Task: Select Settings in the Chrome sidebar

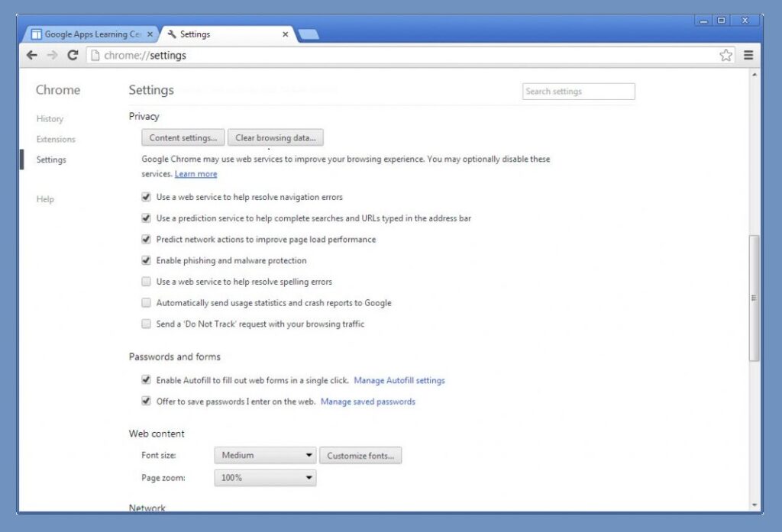Action: [x=51, y=160]
